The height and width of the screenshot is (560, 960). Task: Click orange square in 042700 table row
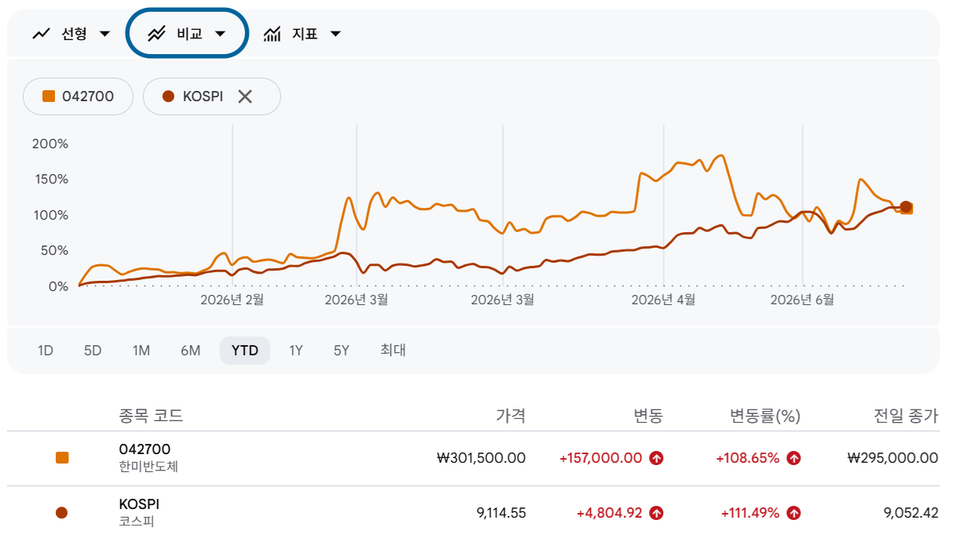[x=62, y=457]
